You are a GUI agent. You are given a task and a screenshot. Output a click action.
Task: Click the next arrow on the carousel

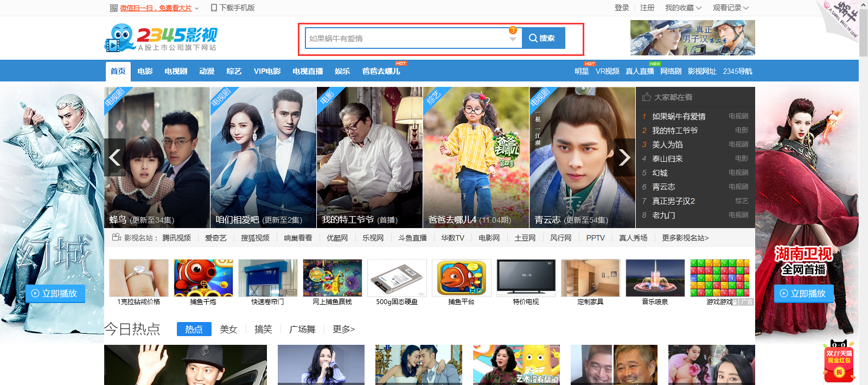(x=624, y=157)
